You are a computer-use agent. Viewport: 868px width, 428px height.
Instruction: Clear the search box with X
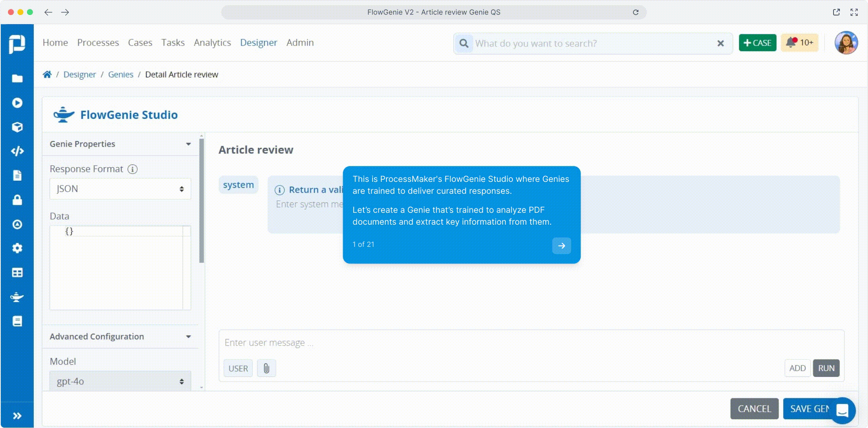pos(721,43)
